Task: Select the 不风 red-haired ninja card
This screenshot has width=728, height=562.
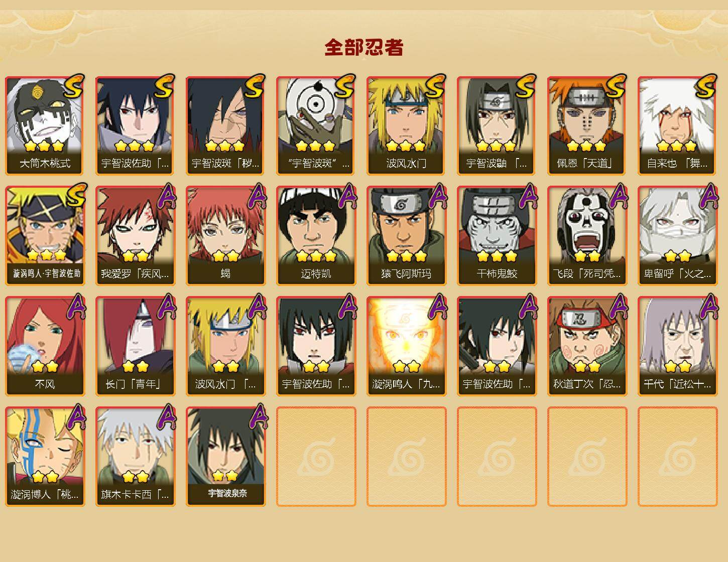Action: (45, 346)
